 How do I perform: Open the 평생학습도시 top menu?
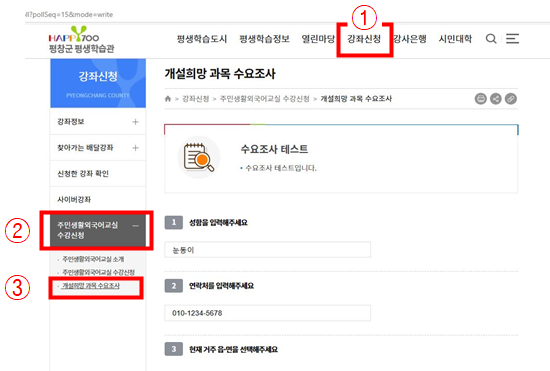point(202,39)
